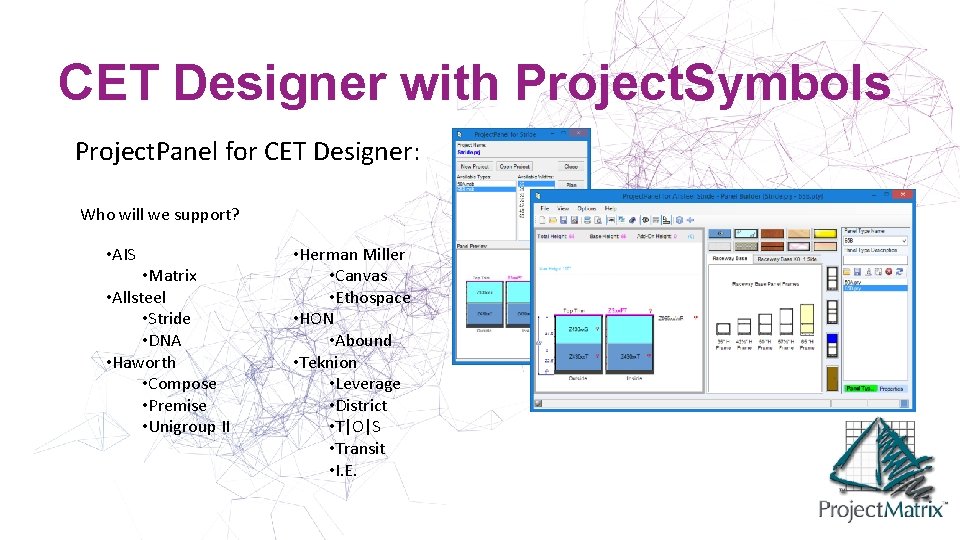Pick the light tan wood swatch
This screenshot has height=540, width=960.
pyautogui.click(x=799, y=233)
